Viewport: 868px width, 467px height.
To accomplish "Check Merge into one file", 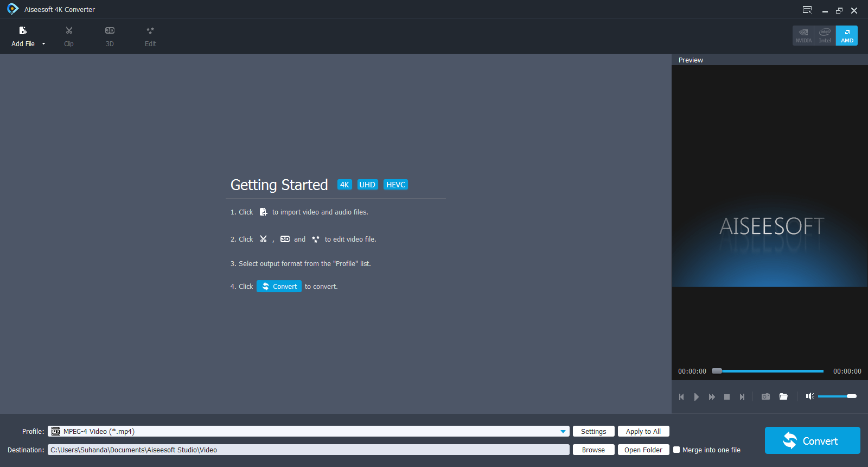I will coord(676,450).
